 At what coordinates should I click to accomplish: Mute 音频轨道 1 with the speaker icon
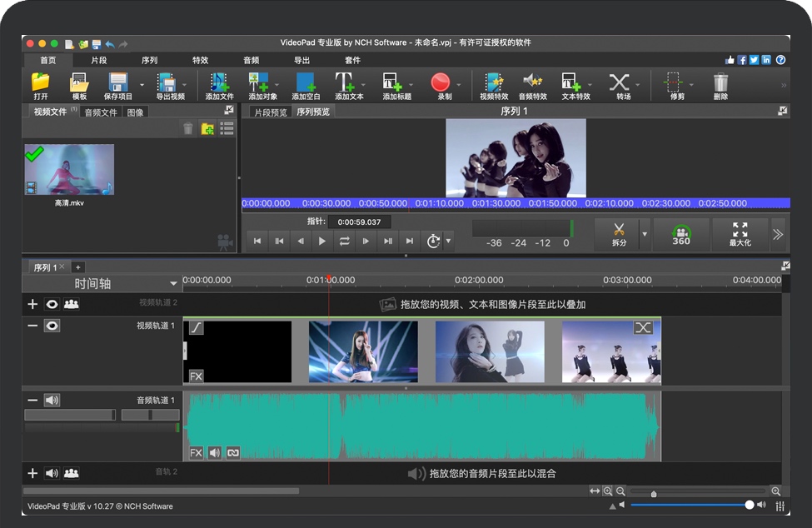tap(52, 400)
